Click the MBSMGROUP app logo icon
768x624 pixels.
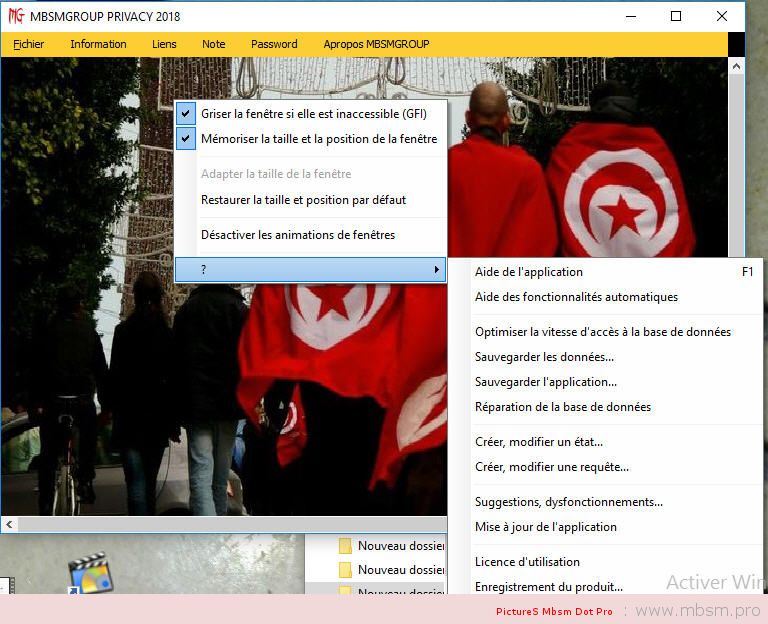click(16, 16)
